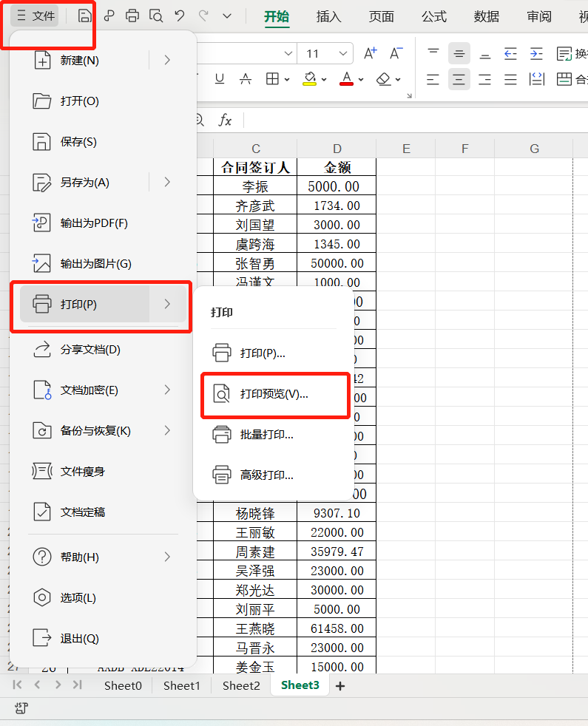Viewport: 588px width, 726px height.
Task: Select 批量打印... in the print submenu
Action: pyautogui.click(x=274, y=435)
